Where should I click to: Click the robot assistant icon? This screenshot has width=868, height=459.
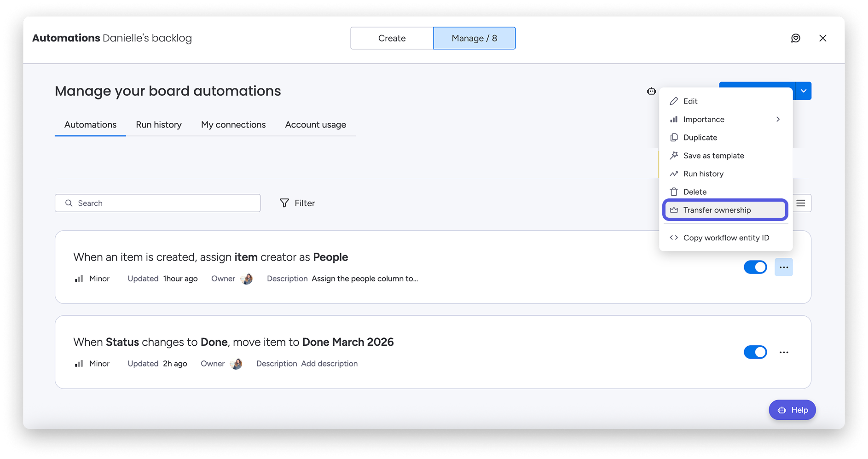tap(651, 91)
